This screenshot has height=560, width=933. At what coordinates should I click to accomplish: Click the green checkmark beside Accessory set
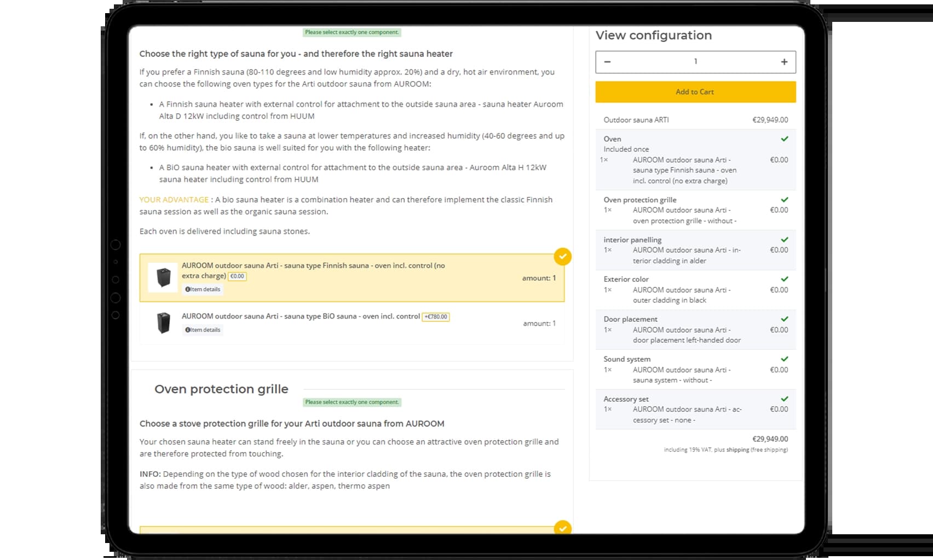tap(784, 399)
